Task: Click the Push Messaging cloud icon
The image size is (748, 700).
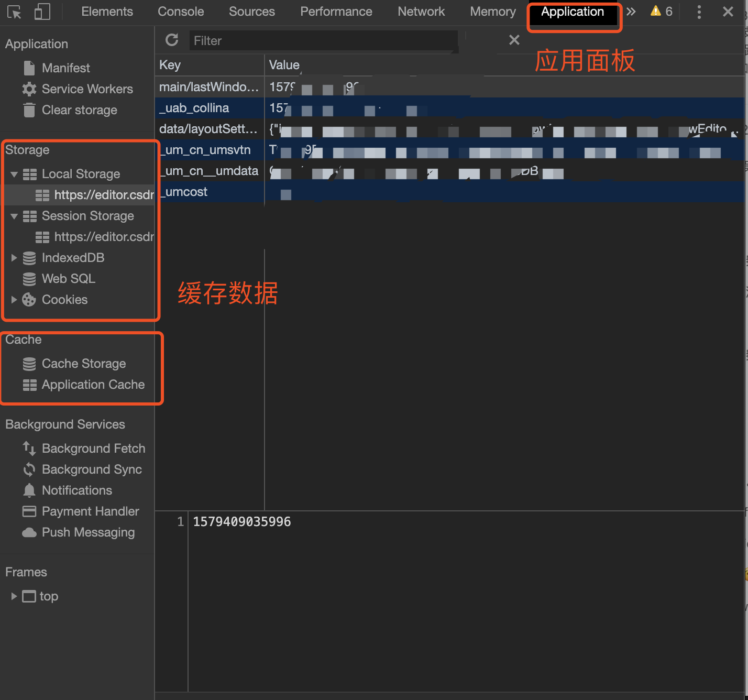Action: tap(29, 532)
